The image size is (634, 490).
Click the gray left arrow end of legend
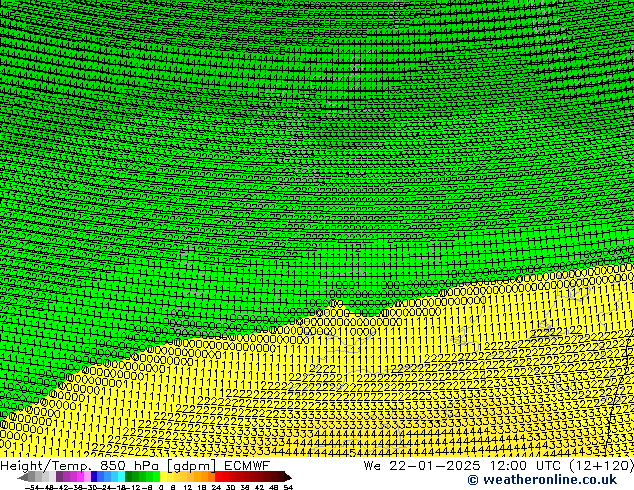pos(23,477)
